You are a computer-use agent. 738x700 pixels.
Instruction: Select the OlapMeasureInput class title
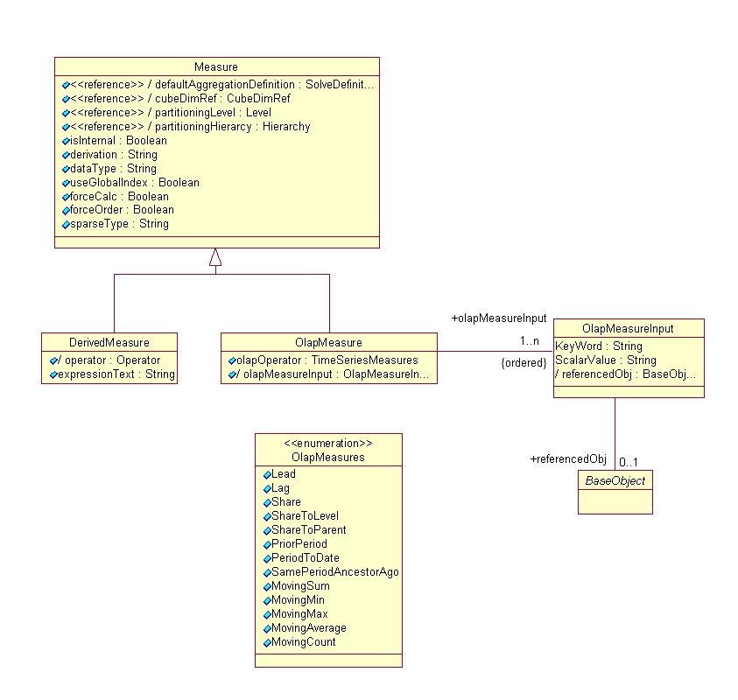point(628,329)
